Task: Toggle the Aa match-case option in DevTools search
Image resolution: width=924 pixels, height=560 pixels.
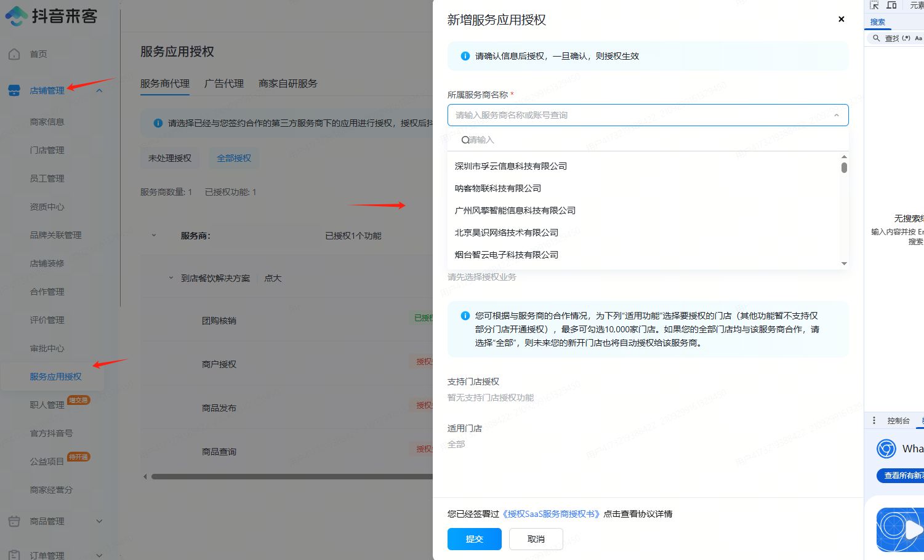Action: click(918, 38)
